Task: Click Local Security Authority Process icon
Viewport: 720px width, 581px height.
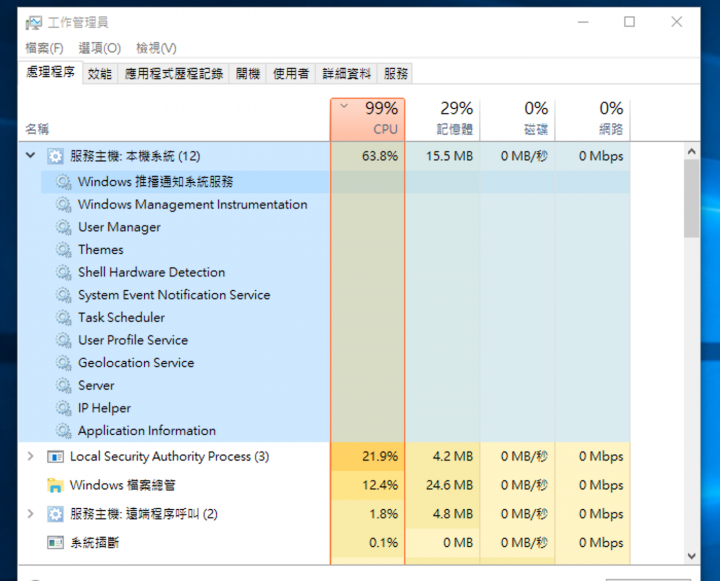Action: tap(55, 457)
